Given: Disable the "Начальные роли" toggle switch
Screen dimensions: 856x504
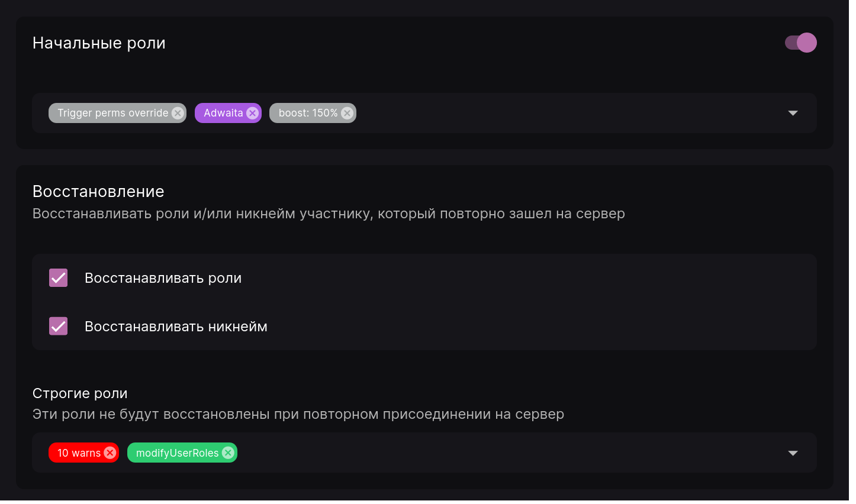Looking at the screenshot, I should [x=800, y=43].
